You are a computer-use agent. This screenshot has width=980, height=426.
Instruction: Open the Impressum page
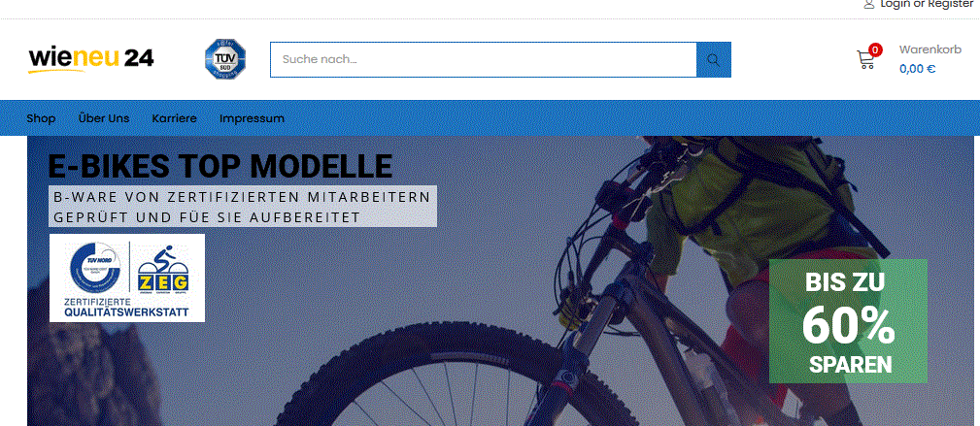pos(252,118)
